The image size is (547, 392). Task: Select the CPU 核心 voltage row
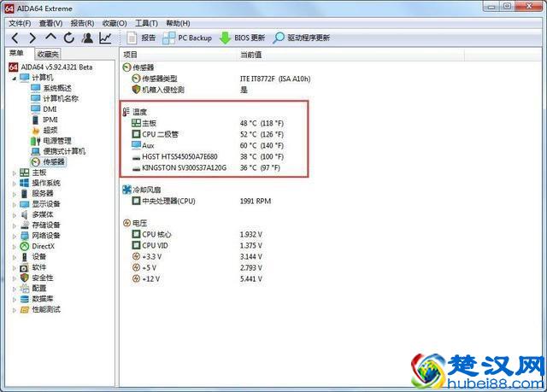[x=197, y=235]
